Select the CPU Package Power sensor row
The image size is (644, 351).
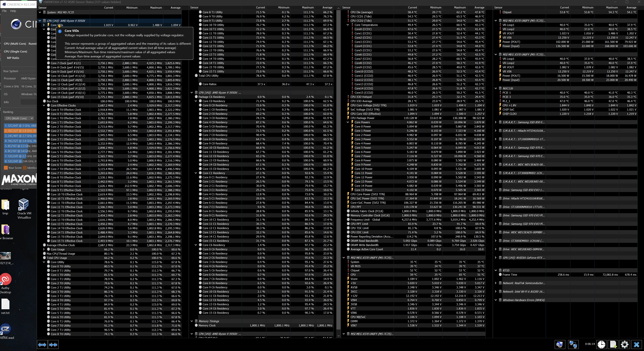[x=362, y=118]
